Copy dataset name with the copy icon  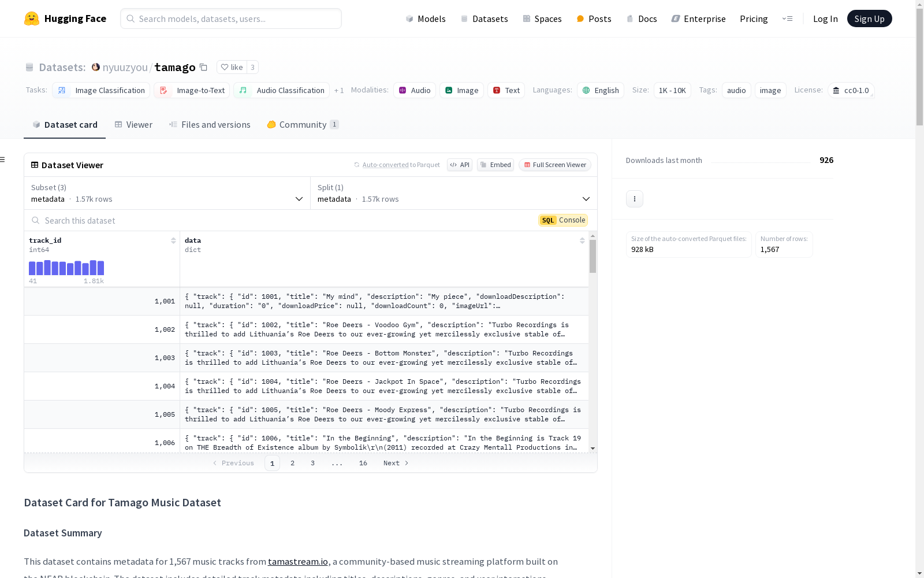point(203,67)
